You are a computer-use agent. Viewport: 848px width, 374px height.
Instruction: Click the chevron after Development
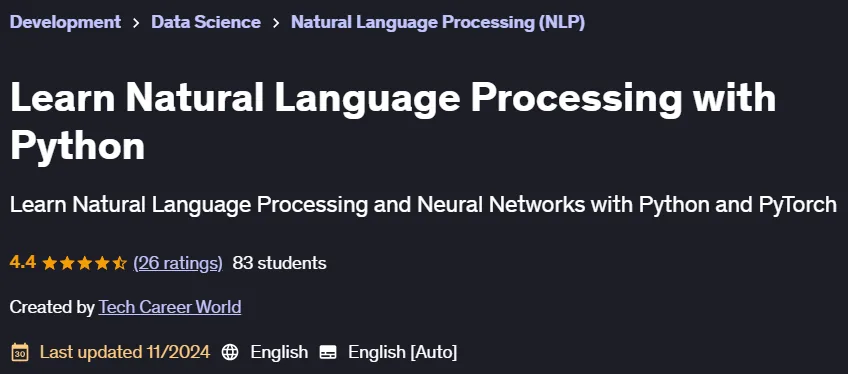click(x=136, y=23)
